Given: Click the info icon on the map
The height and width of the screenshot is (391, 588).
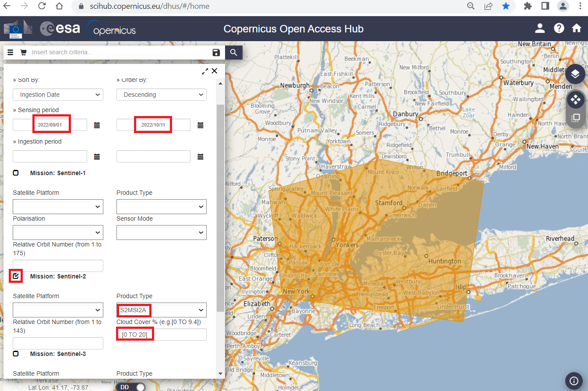Looking at the screenshot, I should tap(574, 381).
